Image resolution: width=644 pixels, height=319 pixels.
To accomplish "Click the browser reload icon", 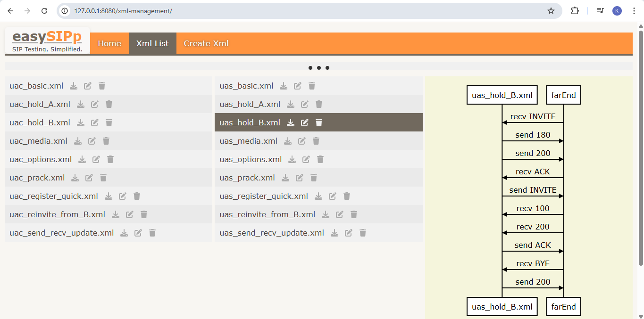I will [44, 10].
